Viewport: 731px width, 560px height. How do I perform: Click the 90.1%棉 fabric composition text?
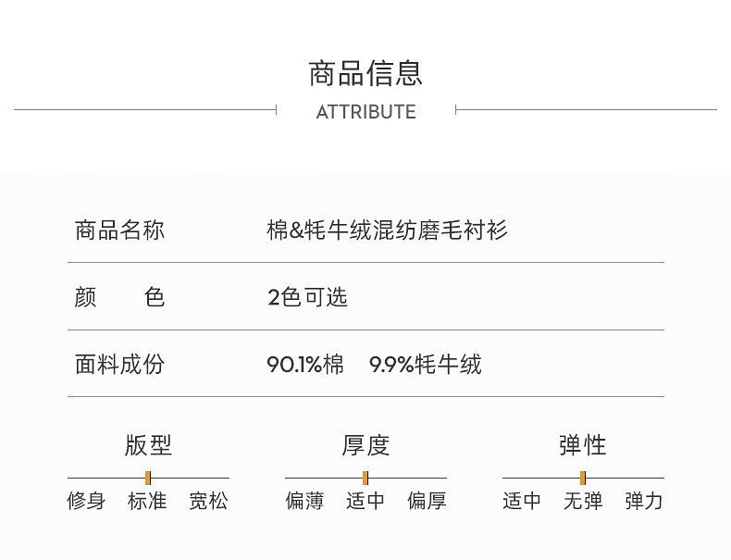click(x=304, y=365)
